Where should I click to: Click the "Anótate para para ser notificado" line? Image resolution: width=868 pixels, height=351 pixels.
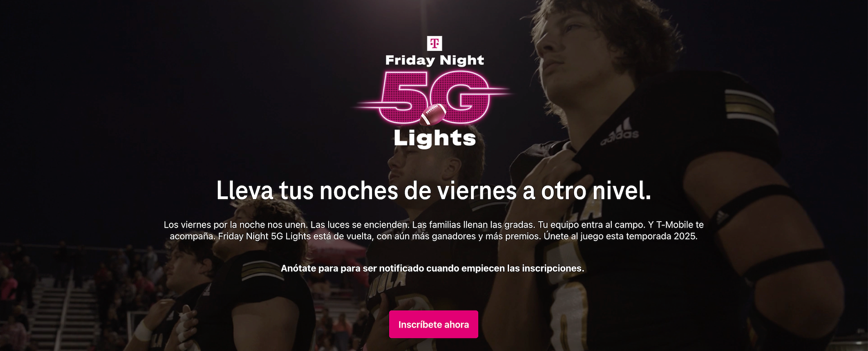tap(433, 268)
